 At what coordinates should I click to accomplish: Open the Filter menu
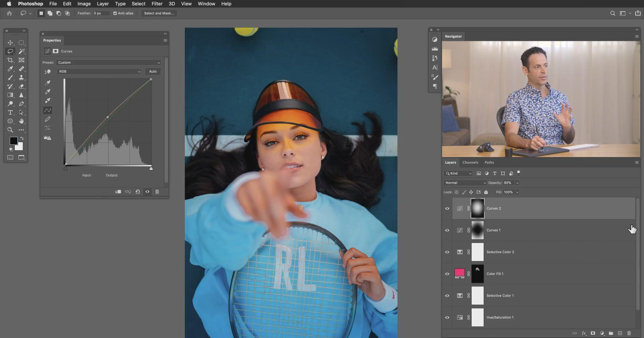tap(157, 4)
